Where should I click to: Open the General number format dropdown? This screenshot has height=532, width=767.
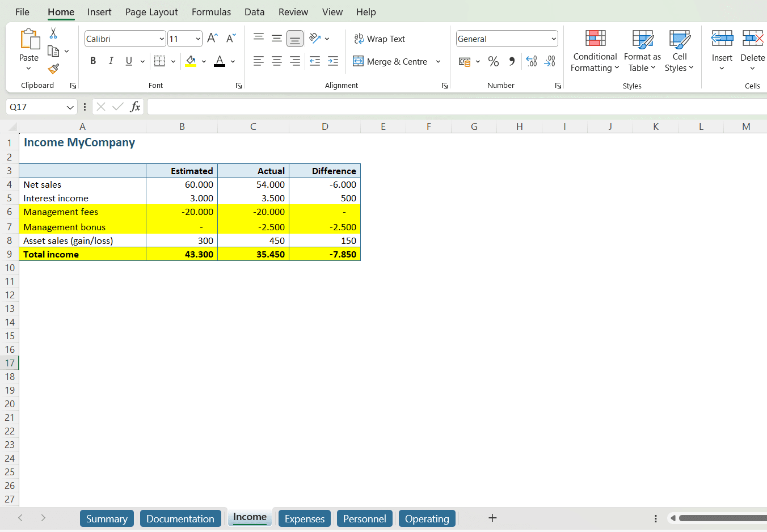click(x=553, y=39)
